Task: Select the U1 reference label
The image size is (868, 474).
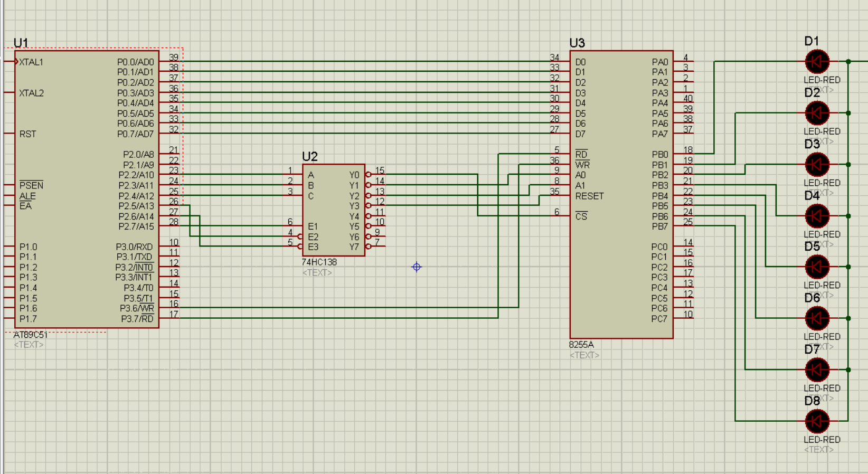Action: click(x=21, y=43)
